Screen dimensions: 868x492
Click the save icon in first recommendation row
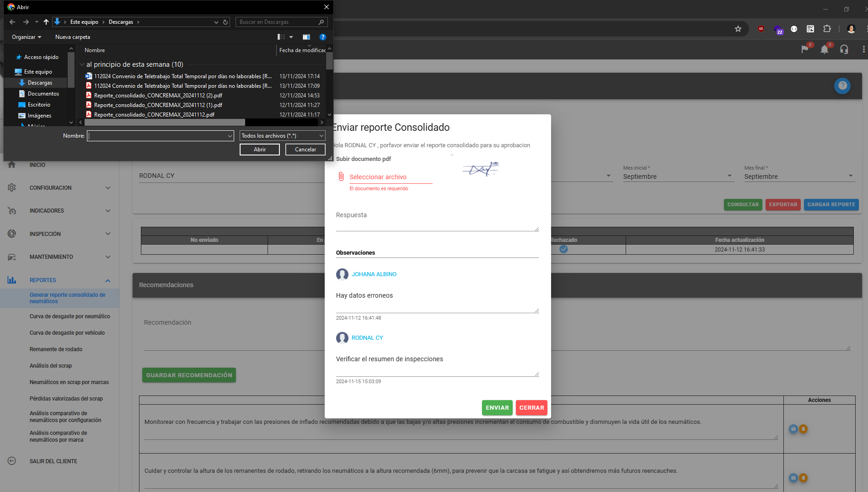[x=793, y=429]
